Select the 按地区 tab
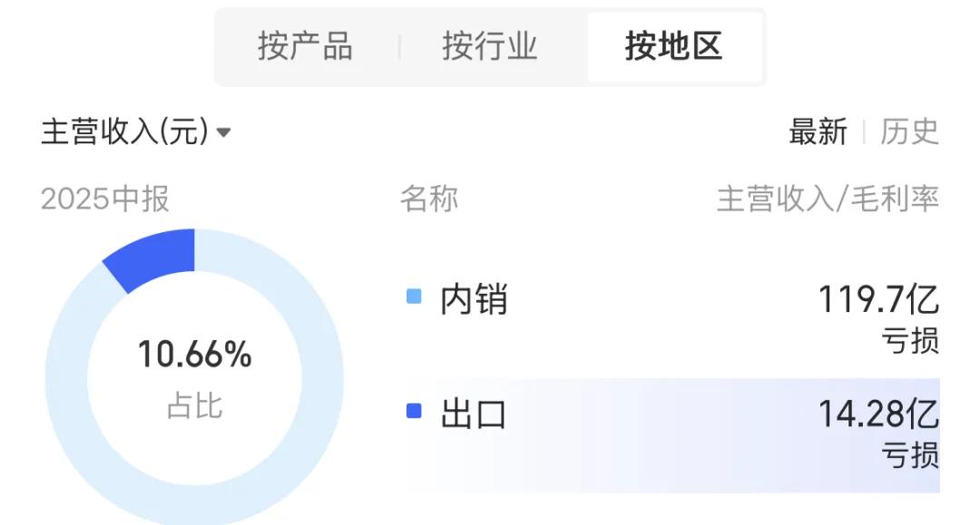Image resolution: width=980 pixels, height=525 pixels. tap(673, 46)
